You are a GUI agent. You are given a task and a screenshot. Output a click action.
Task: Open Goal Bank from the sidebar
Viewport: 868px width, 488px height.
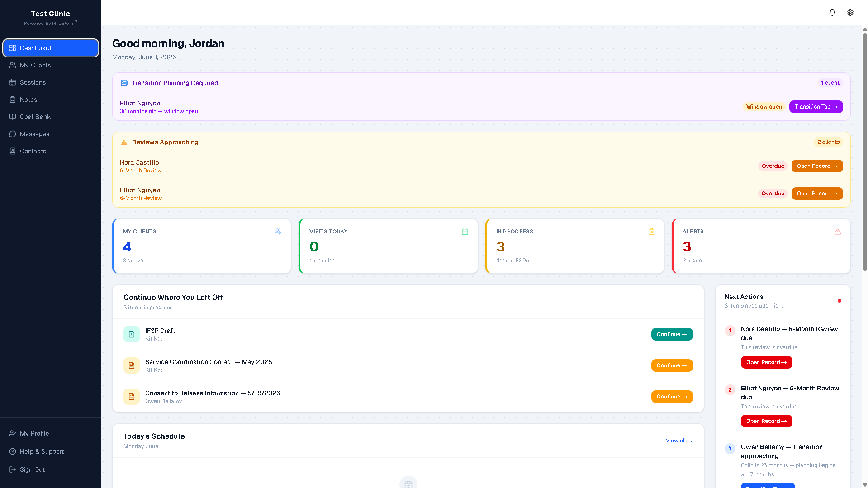[x=51, y=117]
